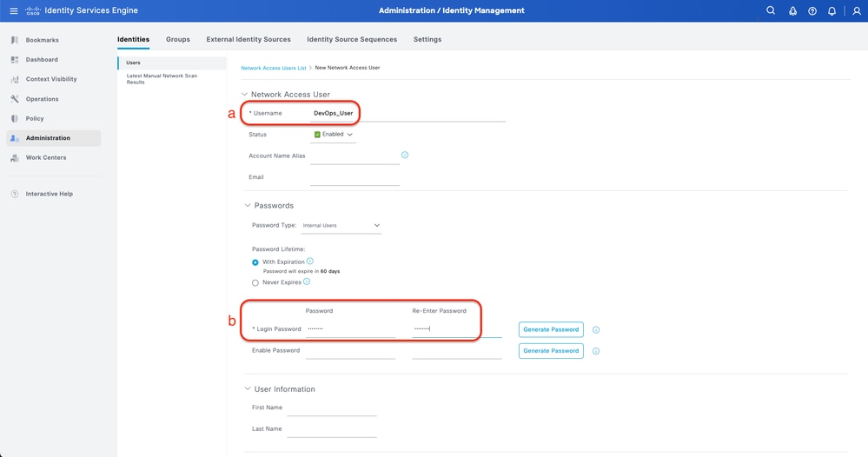This screenshot has height=457, width=868.
Task: Click info icon beside Never Expires
Action: [307, 281]
